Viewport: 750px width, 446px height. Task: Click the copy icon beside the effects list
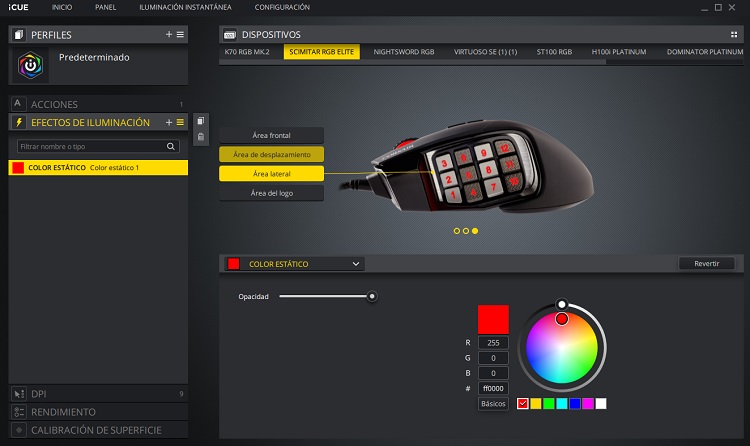coord(201,121)
